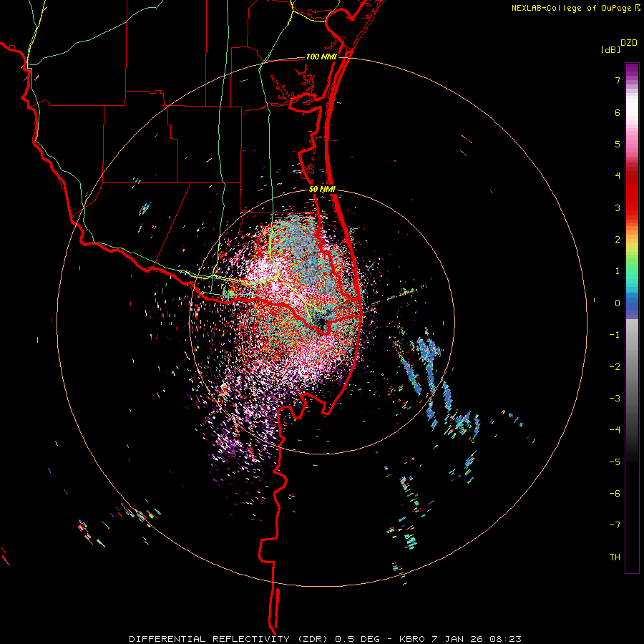Select the 7 value on color scale
The height and width of the screenshot is (644, 644).
(x=618, y=80)
